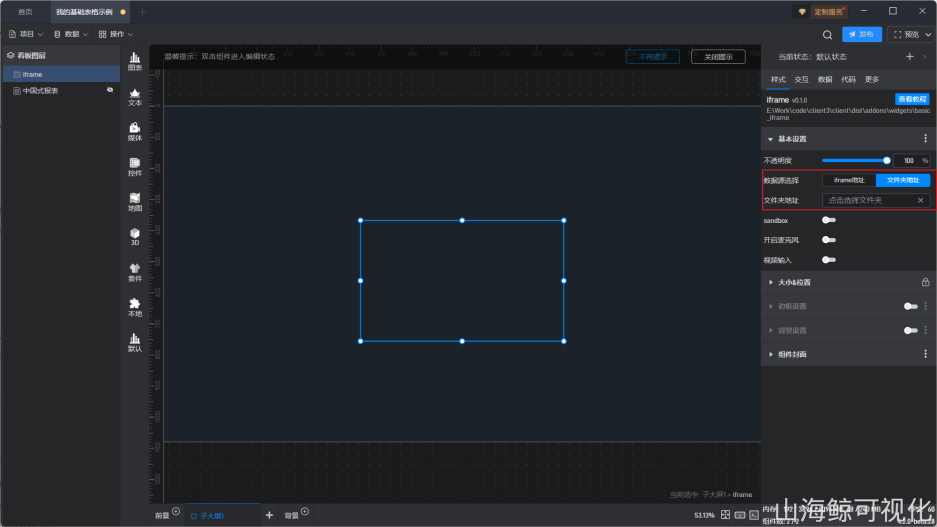The width and height of the screenshot is (937, 527).
Task: Click the 控件 controls component icon
Action: tap(134, 166)
